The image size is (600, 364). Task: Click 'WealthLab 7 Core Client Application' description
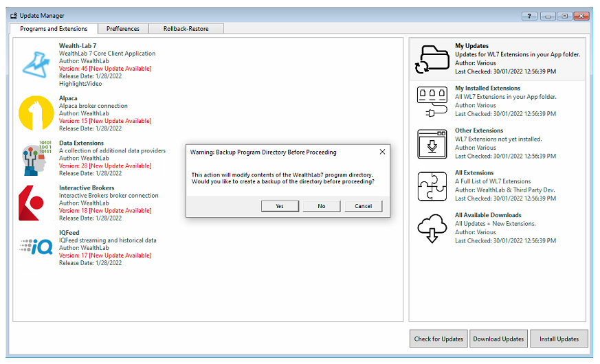[x=107, y=54]
